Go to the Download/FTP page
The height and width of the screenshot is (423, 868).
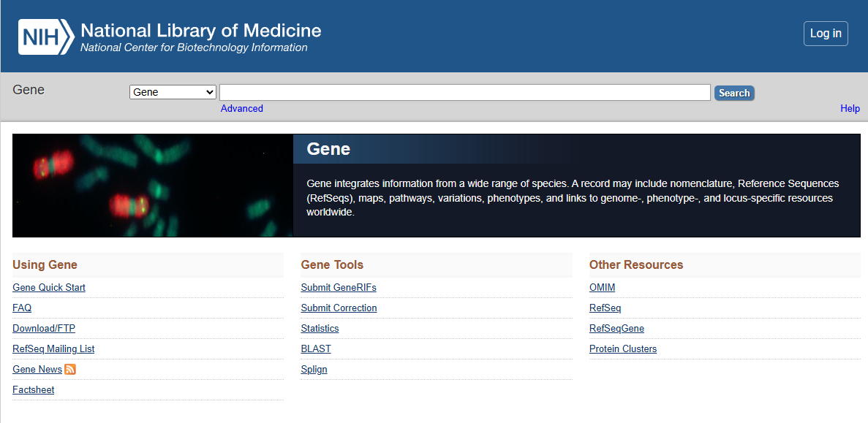(44, 329)
